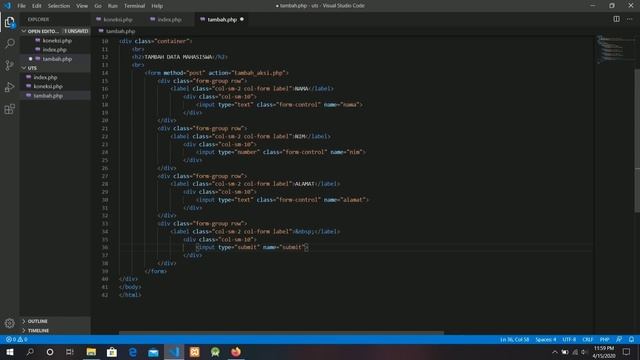The width and height of the screenshot is (640, 360).
Task: Click the errors and warnings status indicator
Action: 16,340
